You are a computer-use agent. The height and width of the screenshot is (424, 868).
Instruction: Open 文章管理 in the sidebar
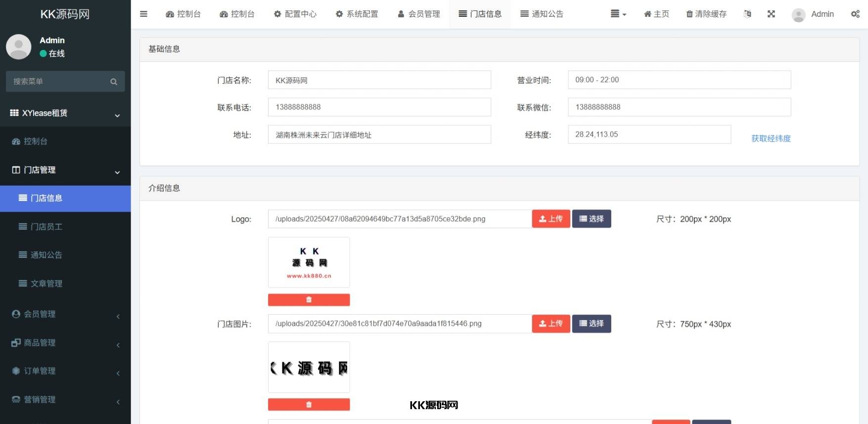coord(65,283)
